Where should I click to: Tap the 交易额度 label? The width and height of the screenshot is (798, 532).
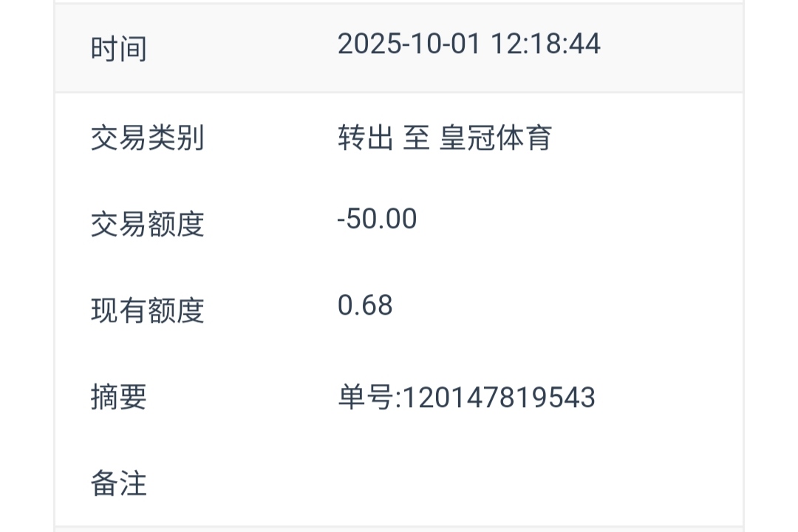tap(147, 225)
